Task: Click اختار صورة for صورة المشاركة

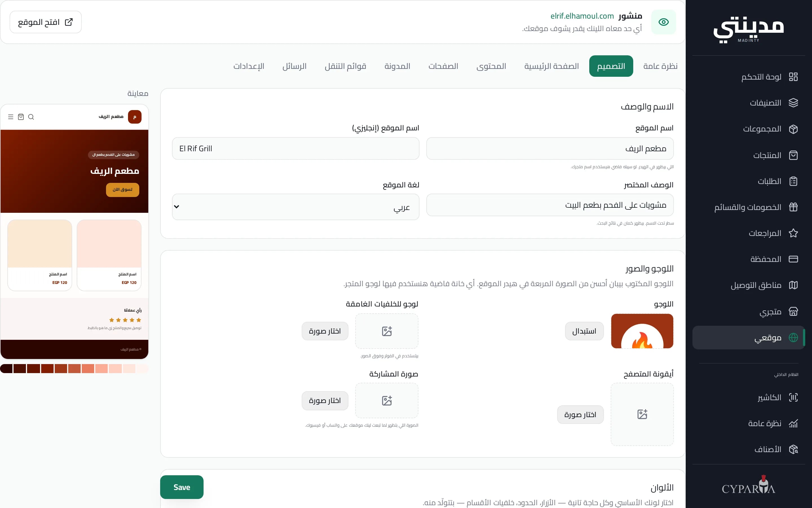Action: click(325, 400)
